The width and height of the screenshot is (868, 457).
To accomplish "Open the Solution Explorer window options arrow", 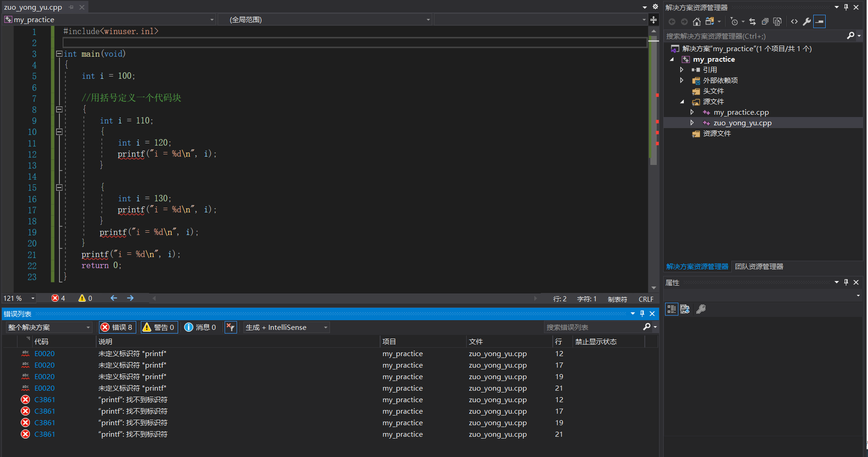I will coord(837,7).
